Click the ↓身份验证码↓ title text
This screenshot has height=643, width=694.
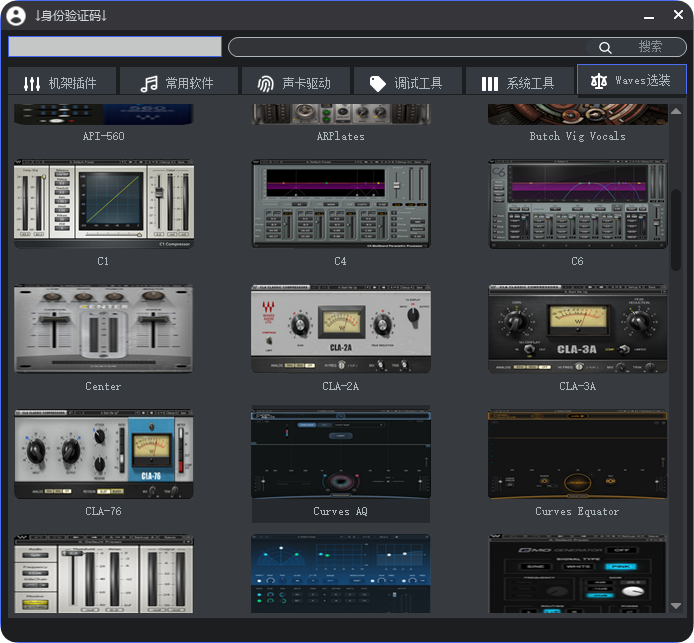coord(71,15)
